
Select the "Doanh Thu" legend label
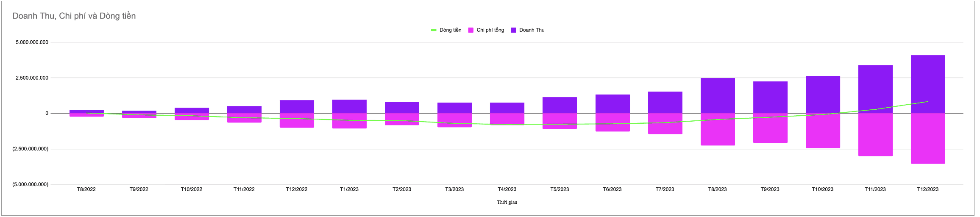click(532, 30)
